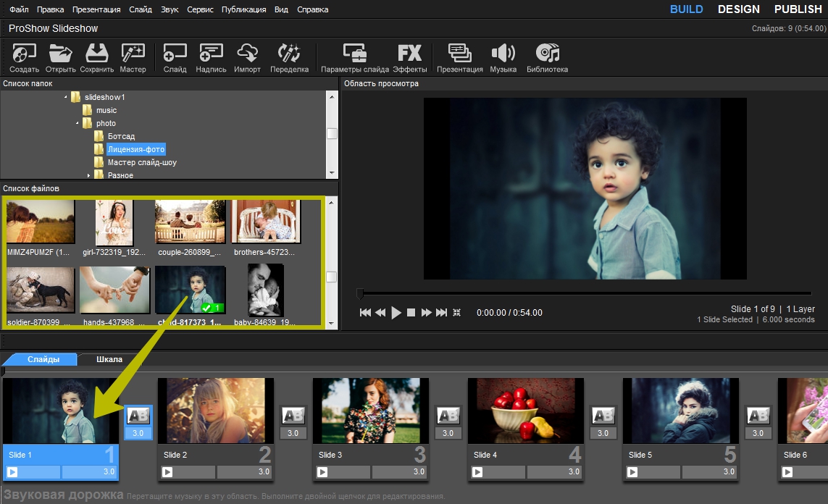Collapse the photo folder node
The height and width of the screenshot is (504, 828).
point(77,123)
